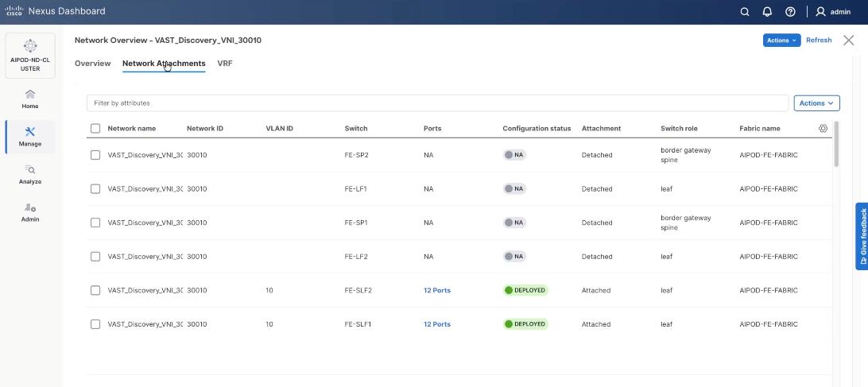Click the NA status badge for FE-SP2
868x387 pixels.
(514, 155)
